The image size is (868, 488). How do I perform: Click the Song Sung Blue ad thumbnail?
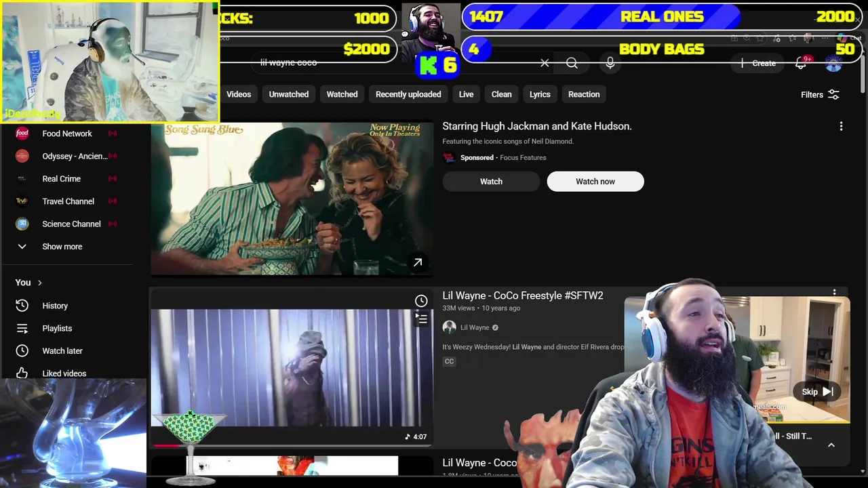point(292,199)
